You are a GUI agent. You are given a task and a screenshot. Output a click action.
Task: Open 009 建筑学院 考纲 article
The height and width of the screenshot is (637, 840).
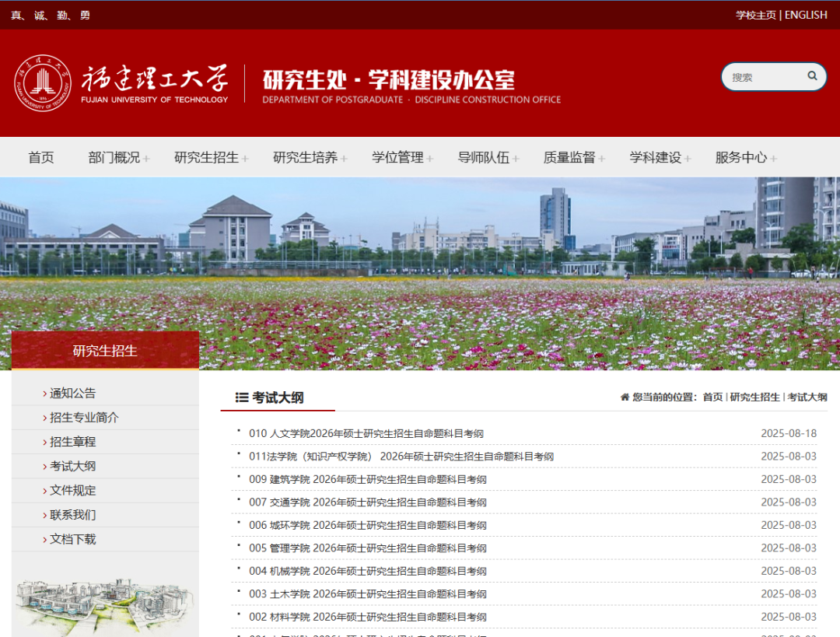pos(367,479)
